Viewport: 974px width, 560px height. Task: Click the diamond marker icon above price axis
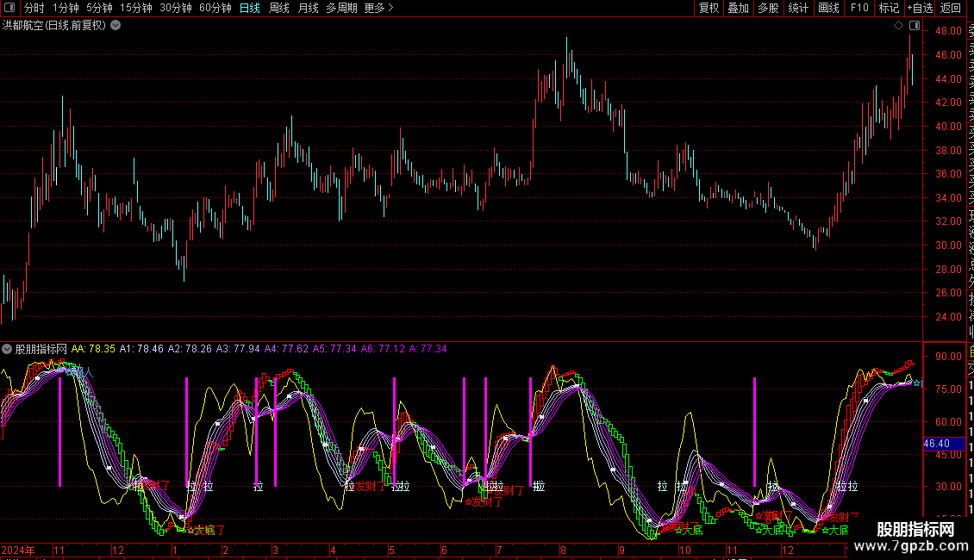click(898, 25)
